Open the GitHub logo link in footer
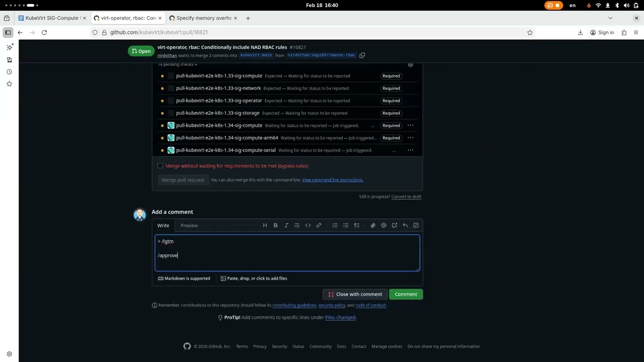The image size is (644, 362). 187,346
